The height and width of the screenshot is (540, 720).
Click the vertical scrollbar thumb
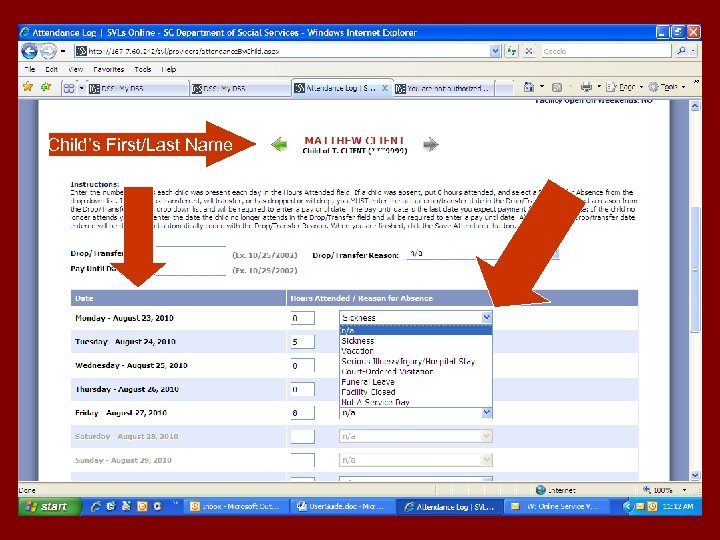point(695,269)
